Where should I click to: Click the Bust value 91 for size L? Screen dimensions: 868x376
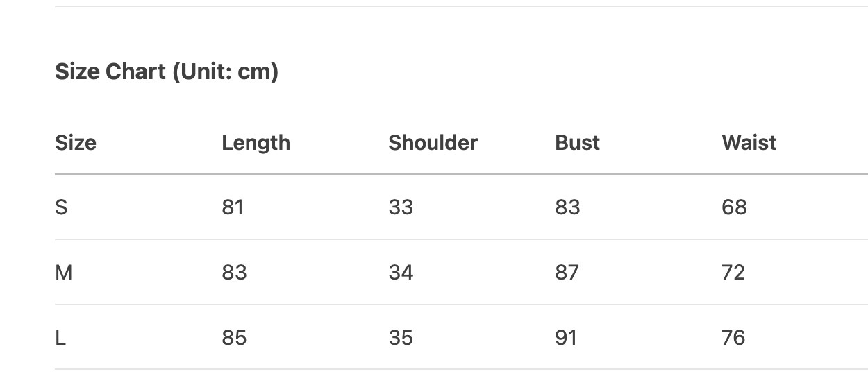pyautogui.click(x=566, y=338)
